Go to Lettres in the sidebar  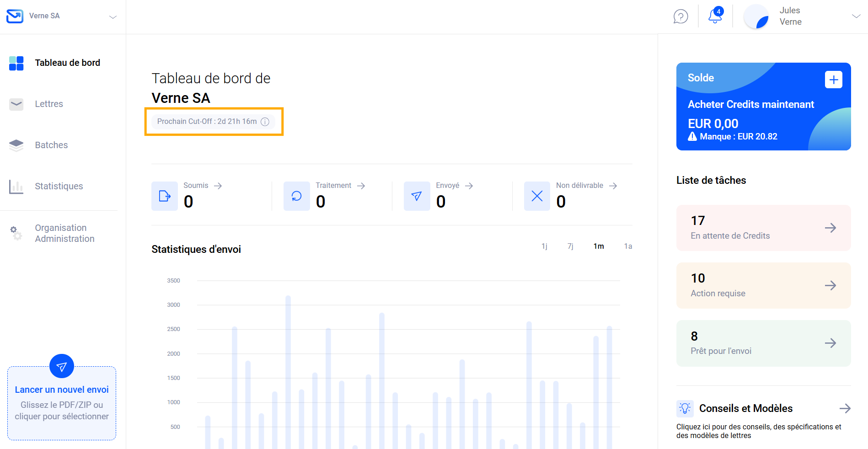(x=49, y=104)
